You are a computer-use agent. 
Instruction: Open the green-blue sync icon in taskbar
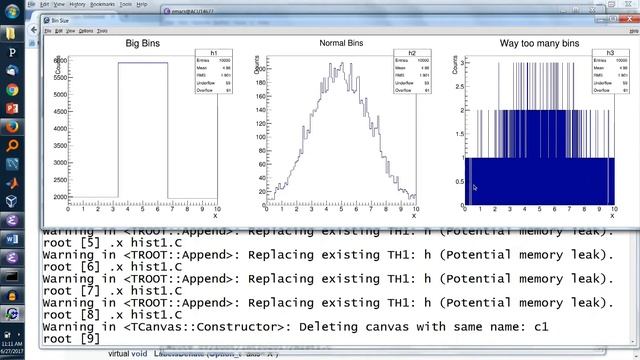pyautogui.click(x=12, y=313)
